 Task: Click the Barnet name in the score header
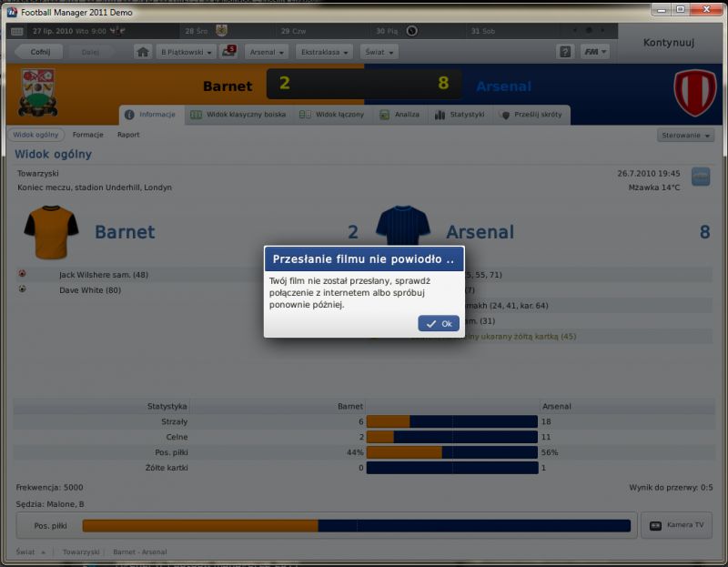pyautogui.click(x=227, y=86)
